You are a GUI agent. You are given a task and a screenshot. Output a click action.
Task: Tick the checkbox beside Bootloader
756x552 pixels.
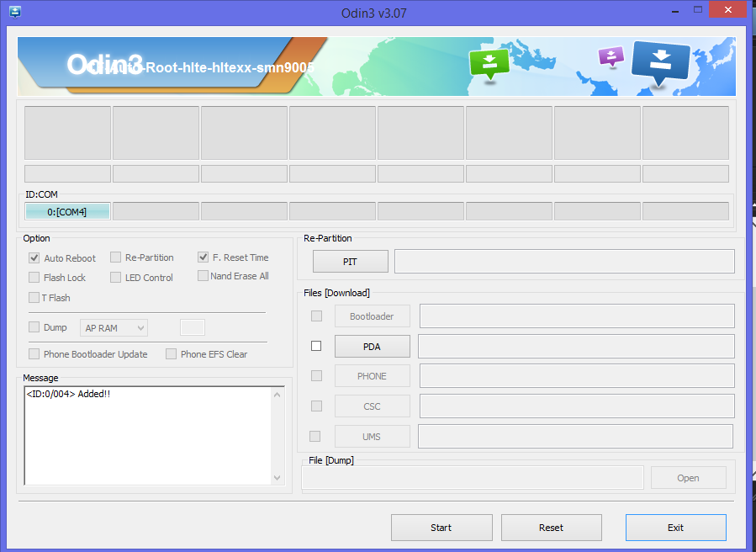coord(316,316)
